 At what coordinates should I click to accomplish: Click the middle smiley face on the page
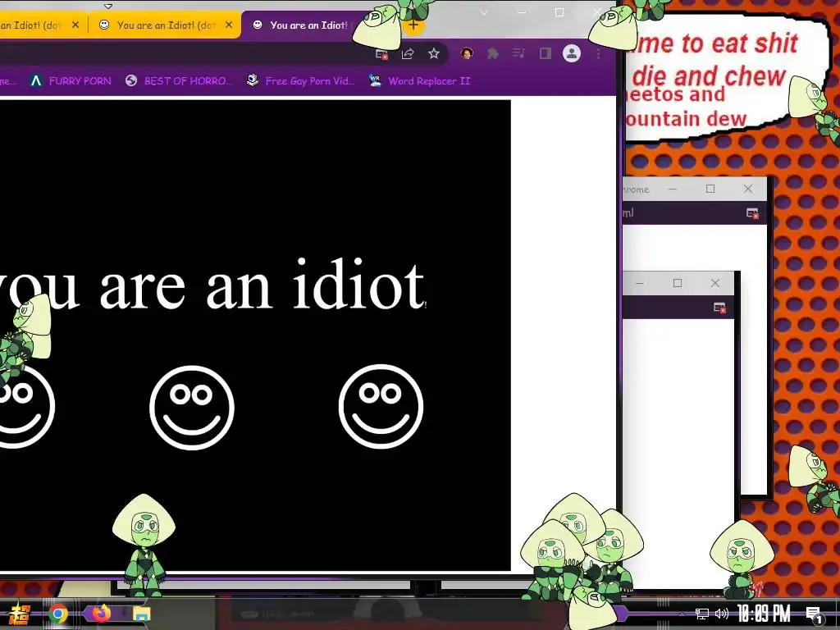tap(192, 407)
